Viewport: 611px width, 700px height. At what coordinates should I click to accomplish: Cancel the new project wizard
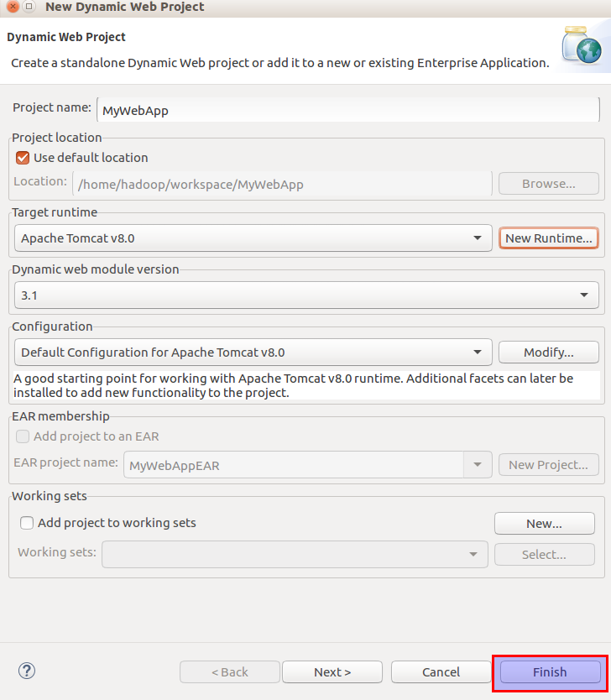(441, 672)
